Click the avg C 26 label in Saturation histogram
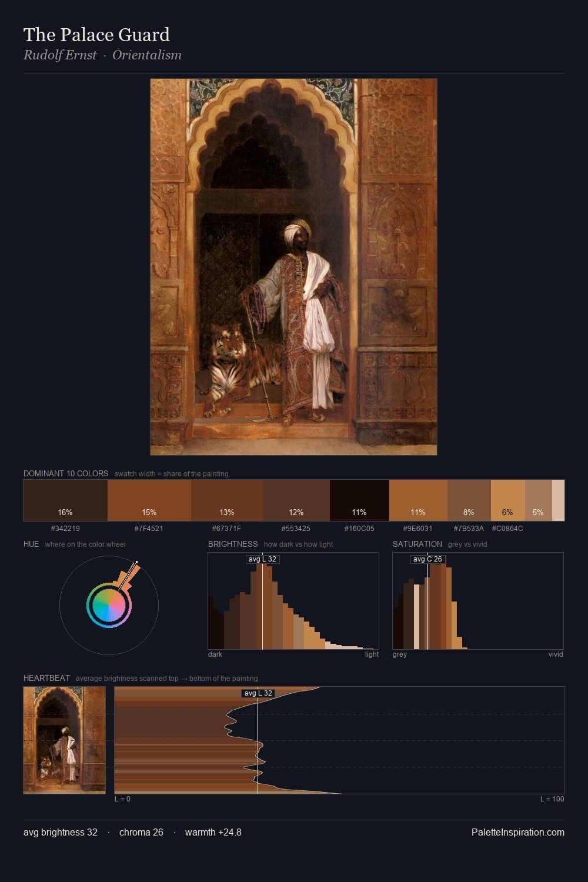 point(427,559)
